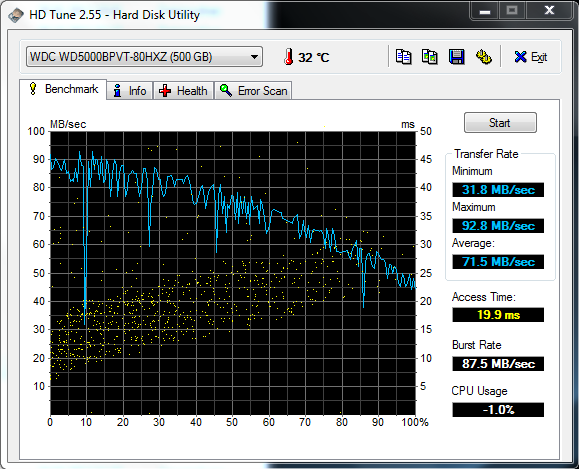Image resolution: width=579 pixels, height=469 pixels.
Task: Click the HD Tune title bar app icon
Action: pos(16,16)
